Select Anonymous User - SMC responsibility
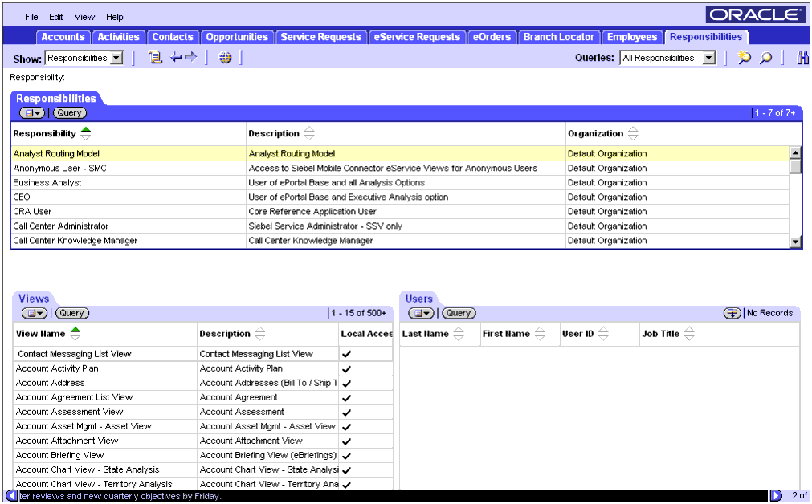Viewport: 812px width, 504px height. (400, 169)
